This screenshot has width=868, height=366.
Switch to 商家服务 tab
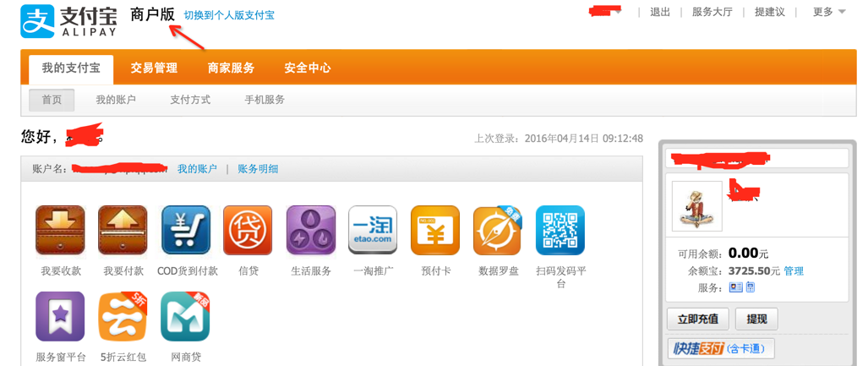point(231,68)
